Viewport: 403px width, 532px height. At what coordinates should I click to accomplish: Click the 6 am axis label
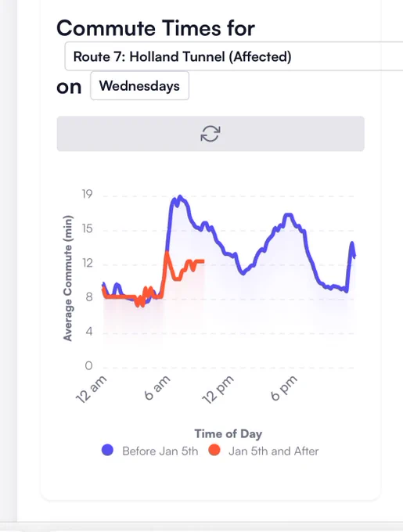tap(157, 388)
